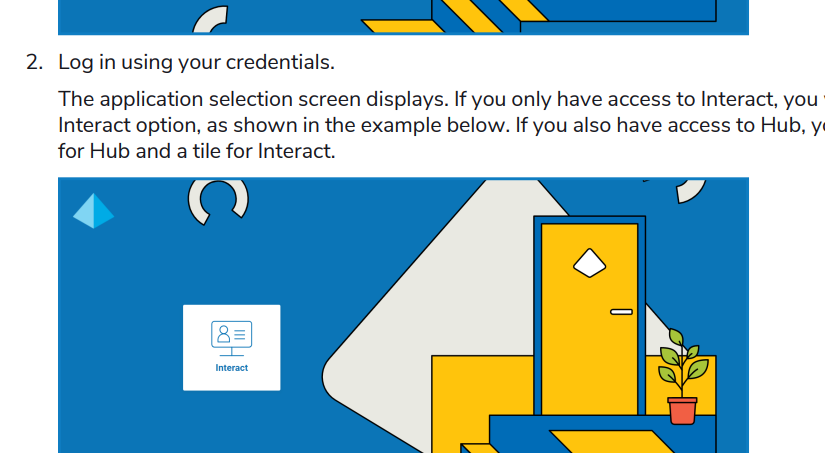Click the blue diamond logo
Viewport: 825px width, 453px height.
93,210
